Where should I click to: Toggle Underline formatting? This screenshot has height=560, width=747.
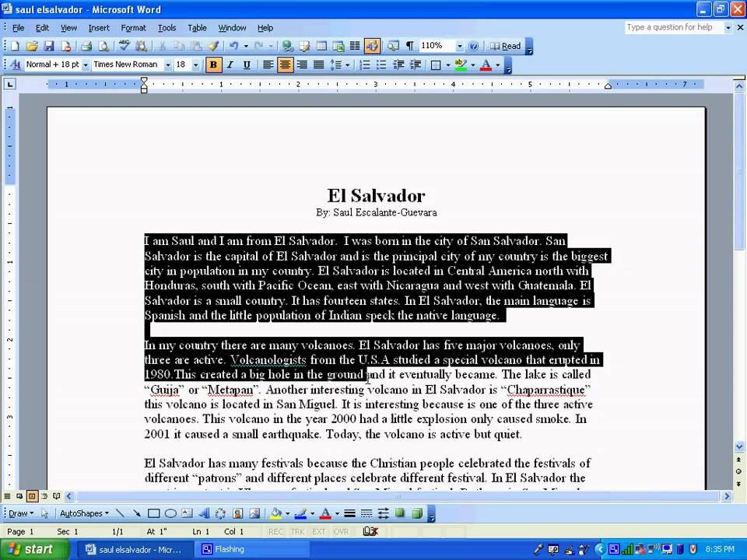pyautogui.click(x=247, y=65)
